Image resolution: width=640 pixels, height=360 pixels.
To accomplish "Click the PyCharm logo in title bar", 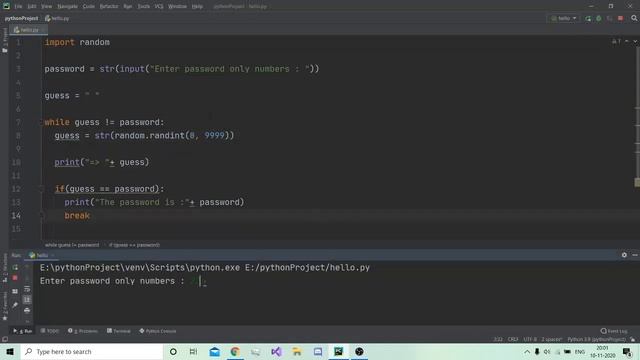I will (6, 6).
